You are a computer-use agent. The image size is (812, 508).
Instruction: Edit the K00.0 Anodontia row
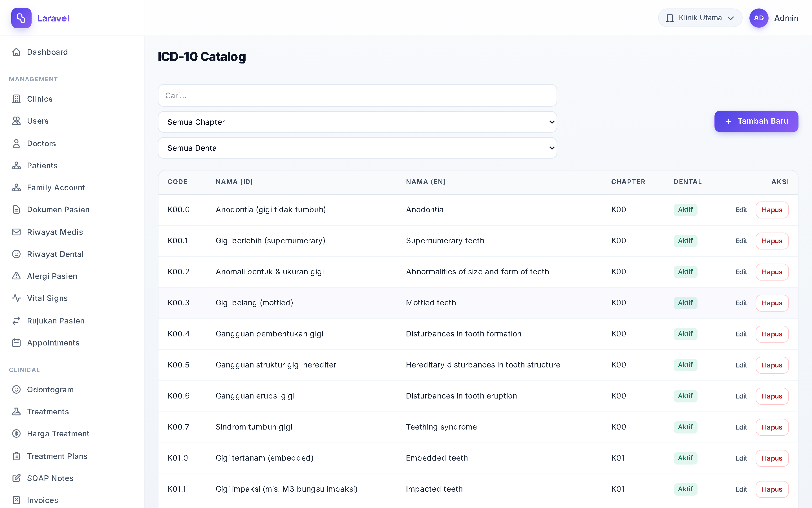pos(741,210)
